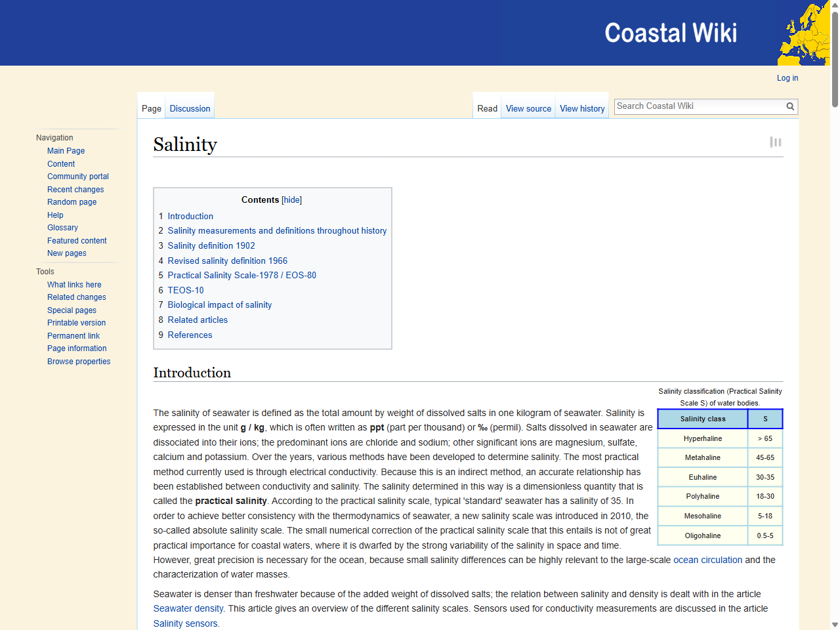840x630 pixels.
Task: Hide the Contents table
Action: [x=292, y=199]
